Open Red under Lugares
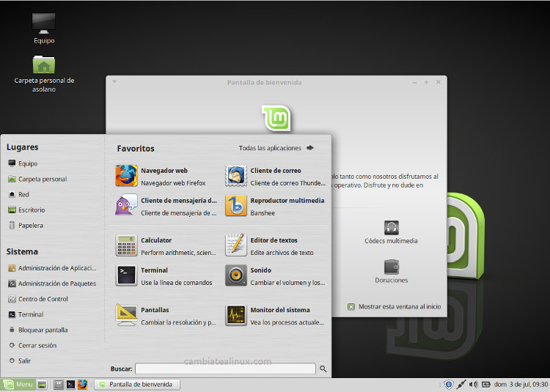This screenshot has height=392, width=550. [18, 194]
